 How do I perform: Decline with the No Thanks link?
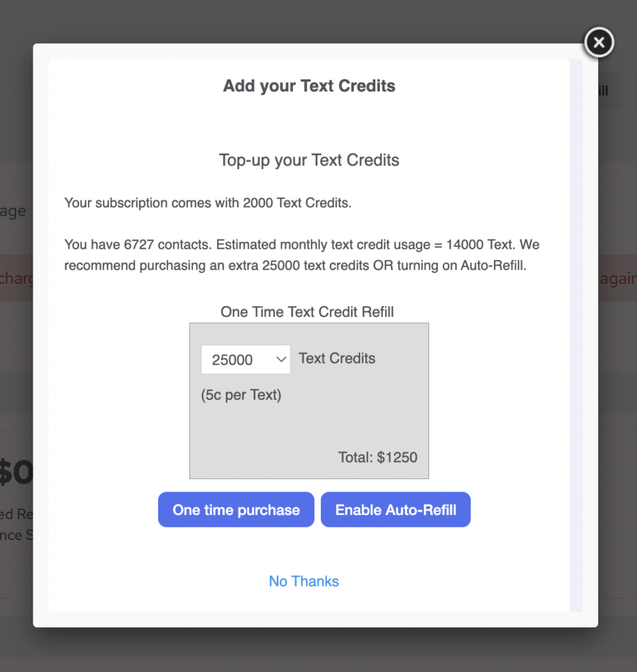(304, 581)
